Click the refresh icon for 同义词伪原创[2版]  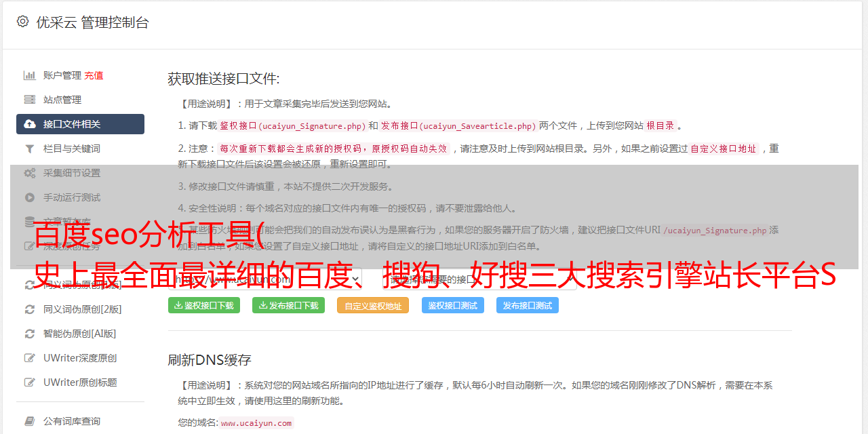coord(30,309)
